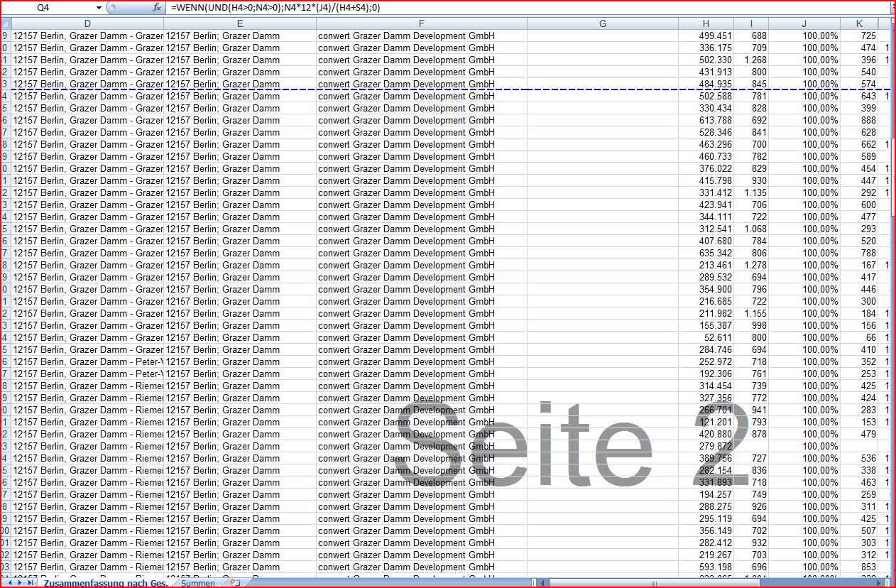The width and height of the screenshot is (896, 588).
Task: Select the 167 cell in column K
Action: click(x=859, y=265)
